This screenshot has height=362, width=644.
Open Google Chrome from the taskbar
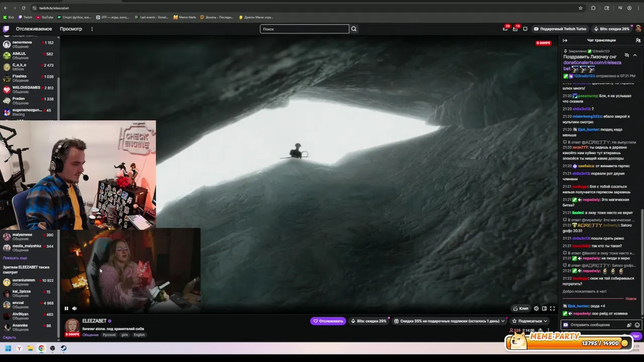(x=41, y=348)
